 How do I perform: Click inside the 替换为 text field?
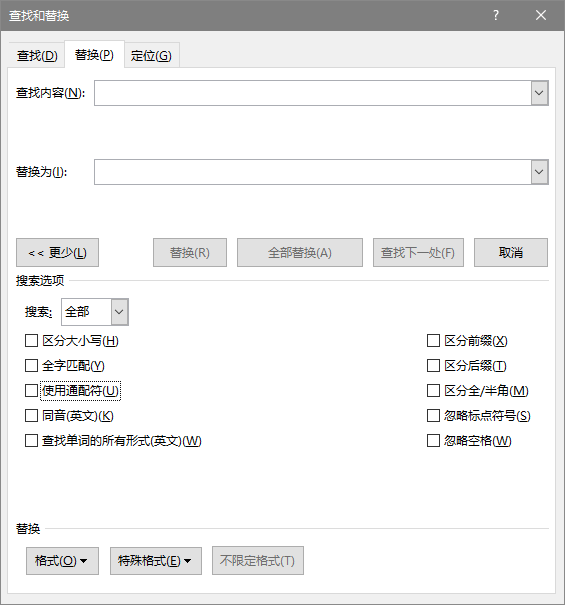[313, 172]
